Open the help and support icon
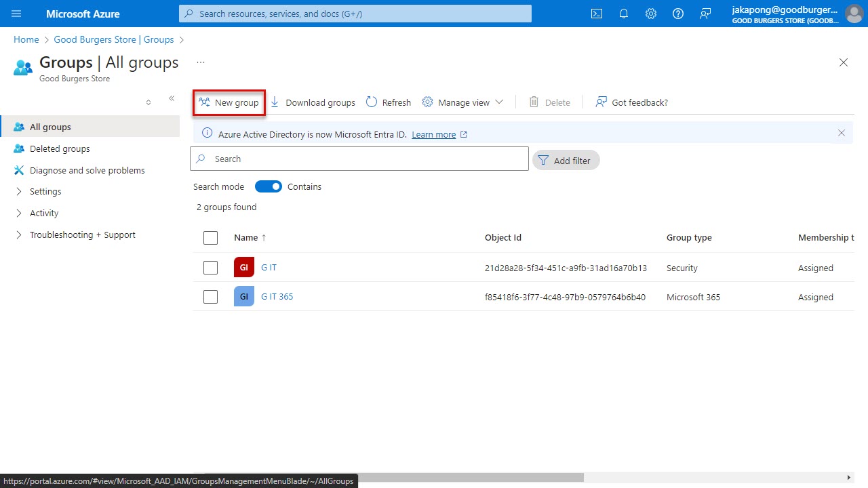 point(677,14)
